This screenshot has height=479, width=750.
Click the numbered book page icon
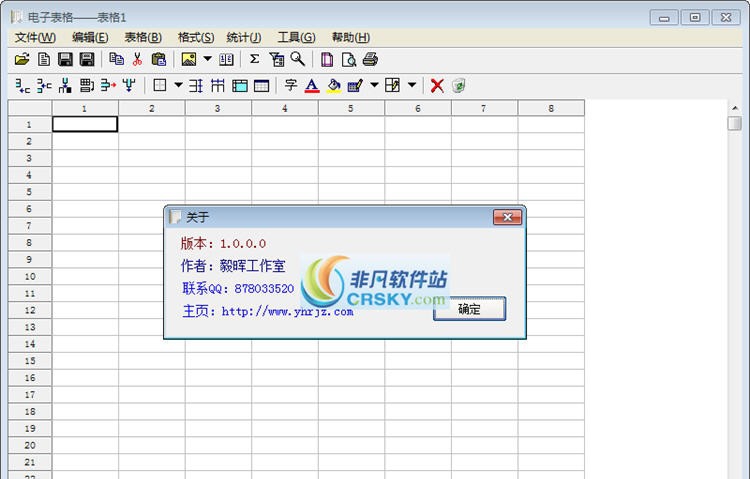coord(226,59)
